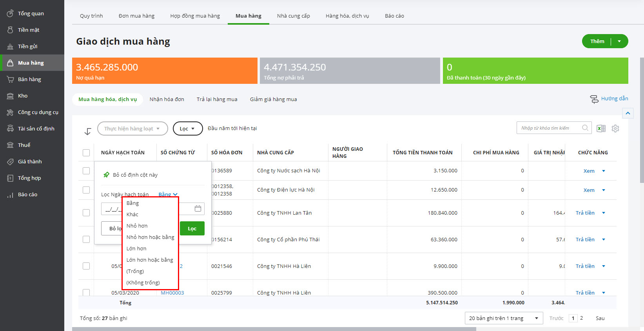Click the unpin column icon

(x=106, y=175)
